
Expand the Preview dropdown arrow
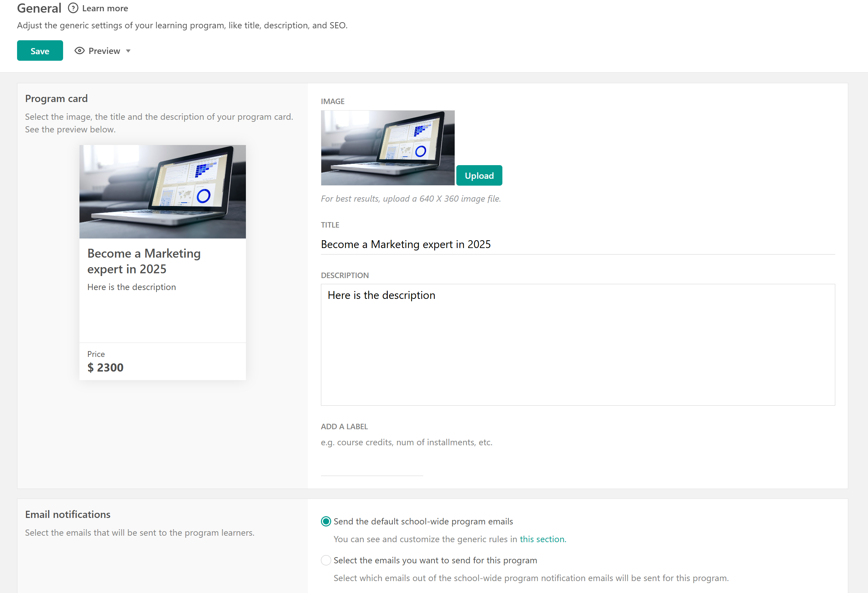coord(128,51)
